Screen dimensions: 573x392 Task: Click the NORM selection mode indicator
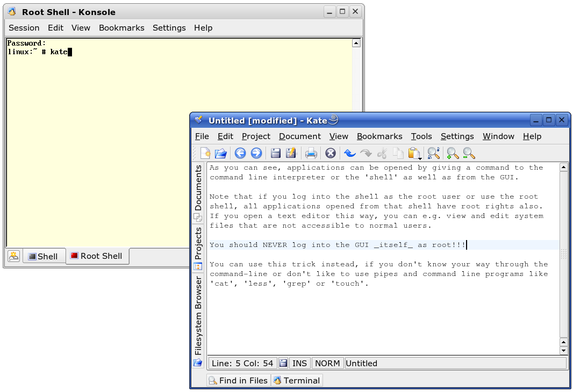327,363
